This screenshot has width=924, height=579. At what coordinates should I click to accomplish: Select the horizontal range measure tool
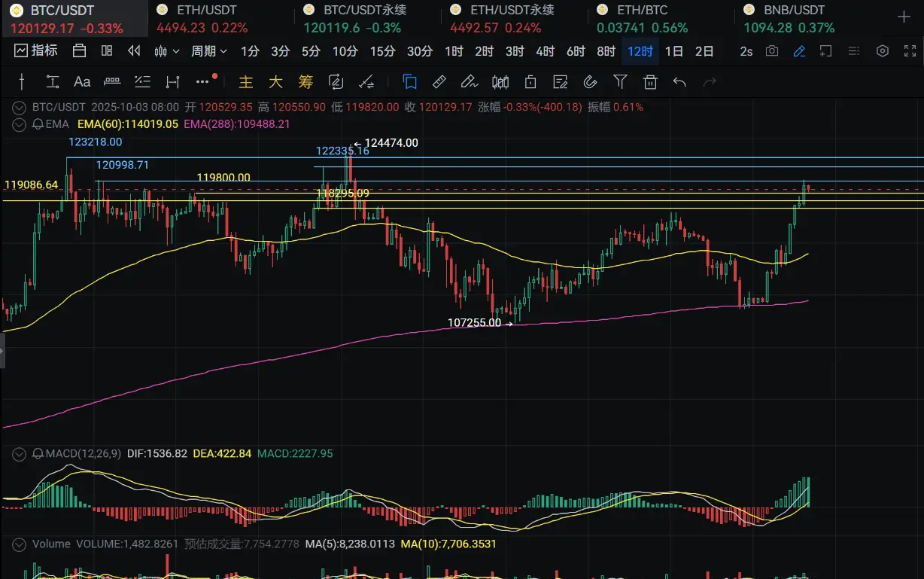coord(172,82)
